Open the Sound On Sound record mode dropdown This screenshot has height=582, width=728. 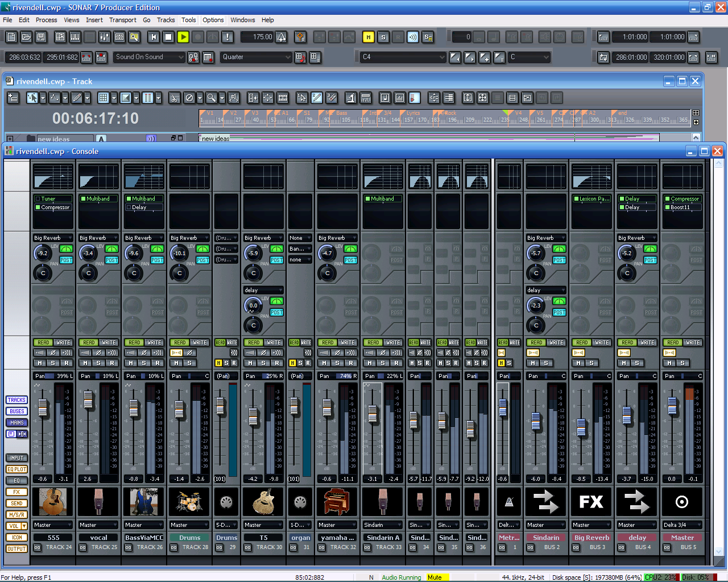(x=150, y=57)
